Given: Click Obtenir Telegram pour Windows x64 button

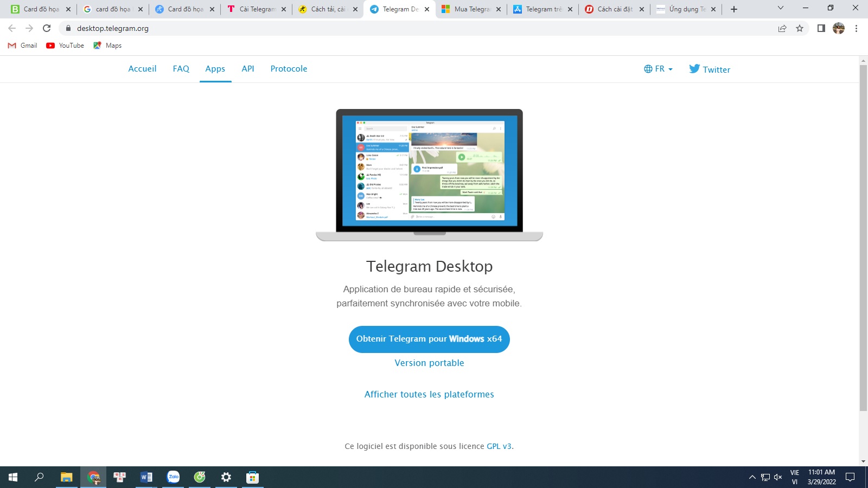Looking at the screenshot, I should [x=429, y=339].
